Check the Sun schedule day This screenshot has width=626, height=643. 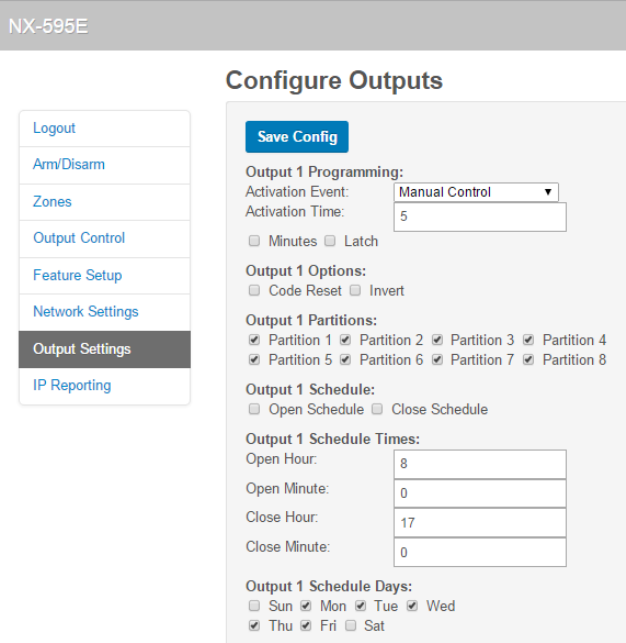click(x=253, y=606)
